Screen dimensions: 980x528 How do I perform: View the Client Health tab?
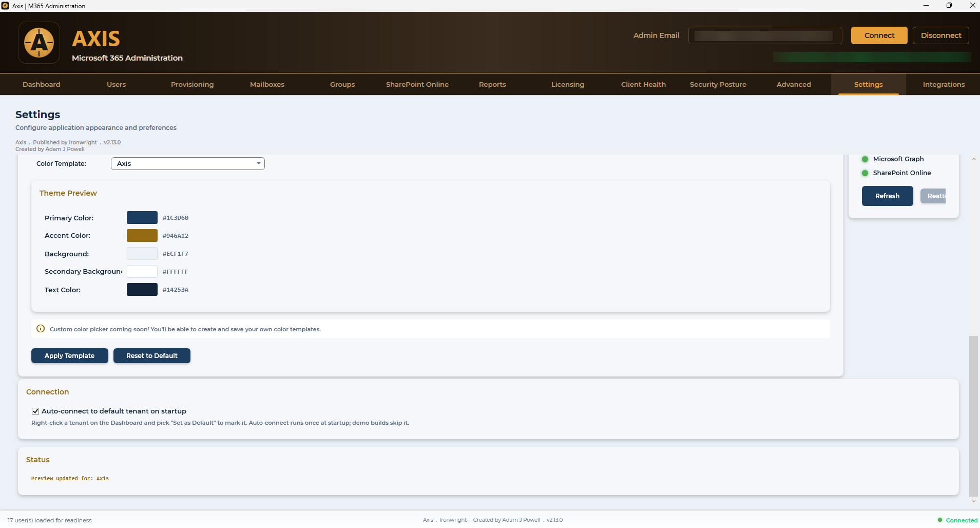click(643, 84)
